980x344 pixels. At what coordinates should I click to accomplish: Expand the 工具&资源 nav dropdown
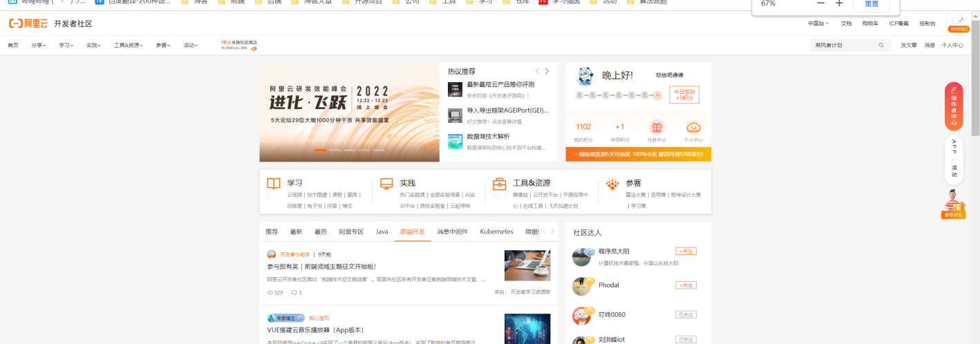(x=127, y=46)
